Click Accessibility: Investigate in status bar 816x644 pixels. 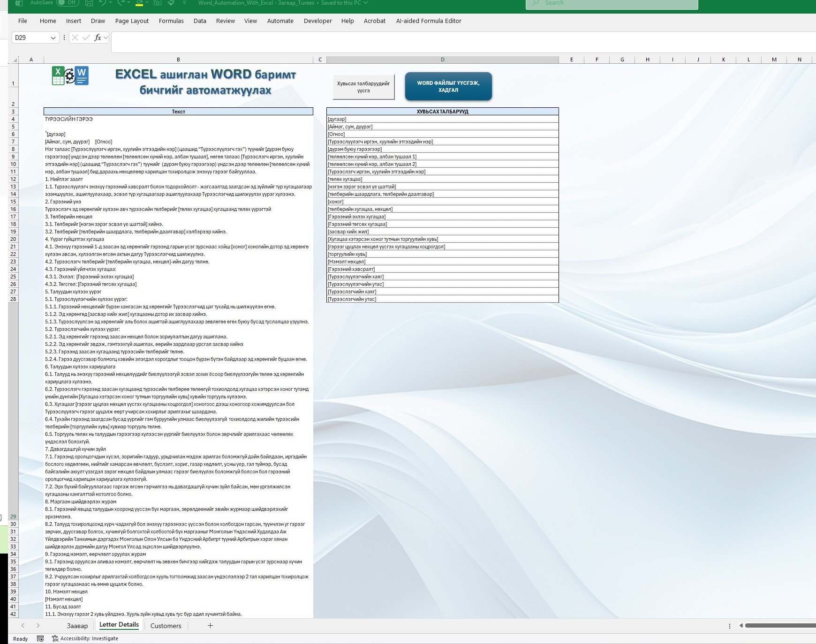point(85,638)
